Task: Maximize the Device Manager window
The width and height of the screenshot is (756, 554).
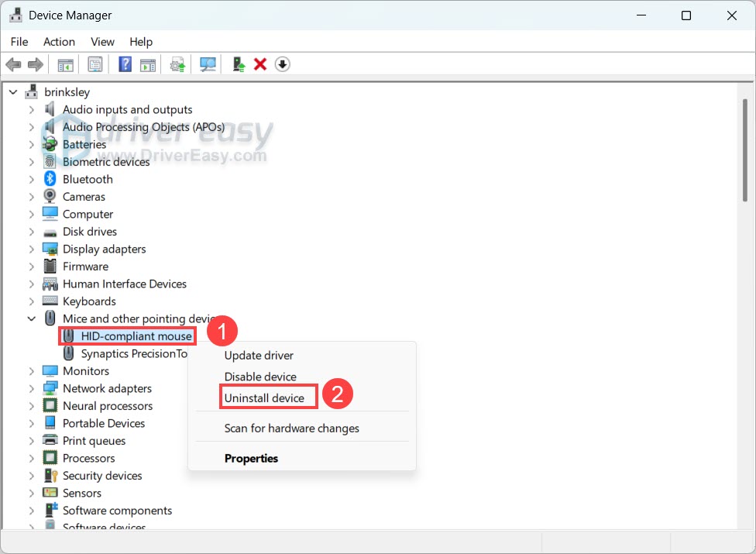Action: click(x=686, y=15)
